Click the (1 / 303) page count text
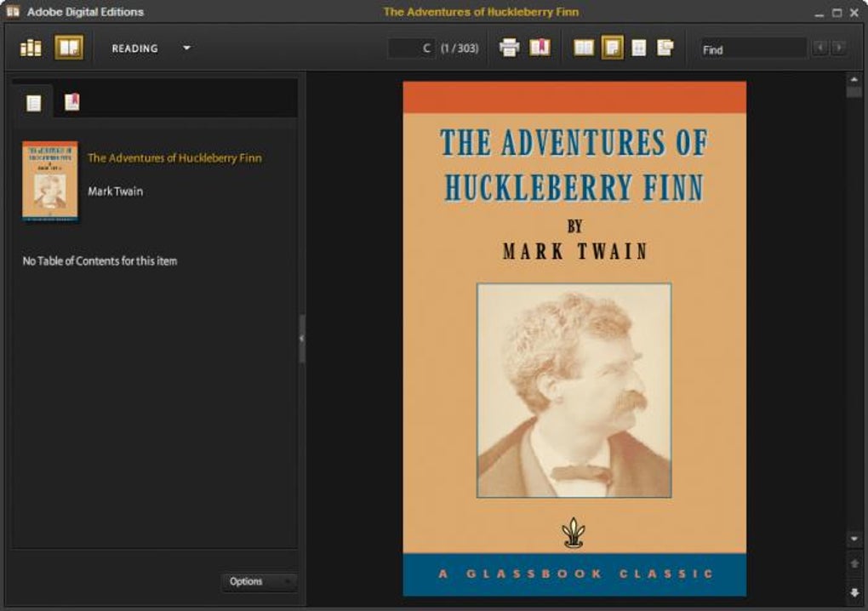 pos(460,49)
